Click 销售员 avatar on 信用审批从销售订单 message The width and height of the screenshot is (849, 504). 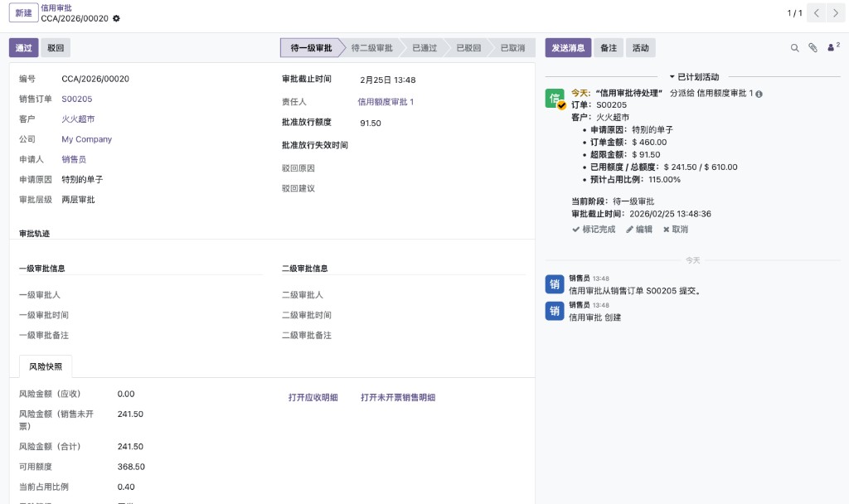coord(555,283)
